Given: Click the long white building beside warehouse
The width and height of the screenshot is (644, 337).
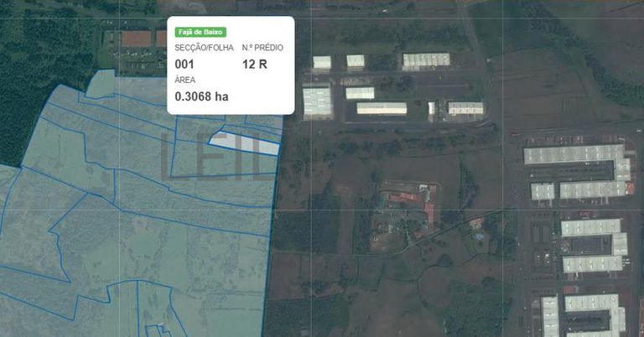Looking at the screenshot, I should (x=382, y=108).
